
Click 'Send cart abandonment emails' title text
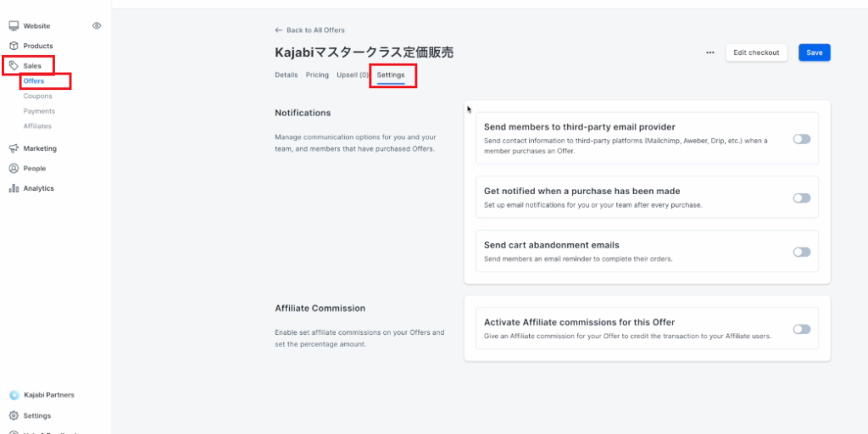click(551, 245)
